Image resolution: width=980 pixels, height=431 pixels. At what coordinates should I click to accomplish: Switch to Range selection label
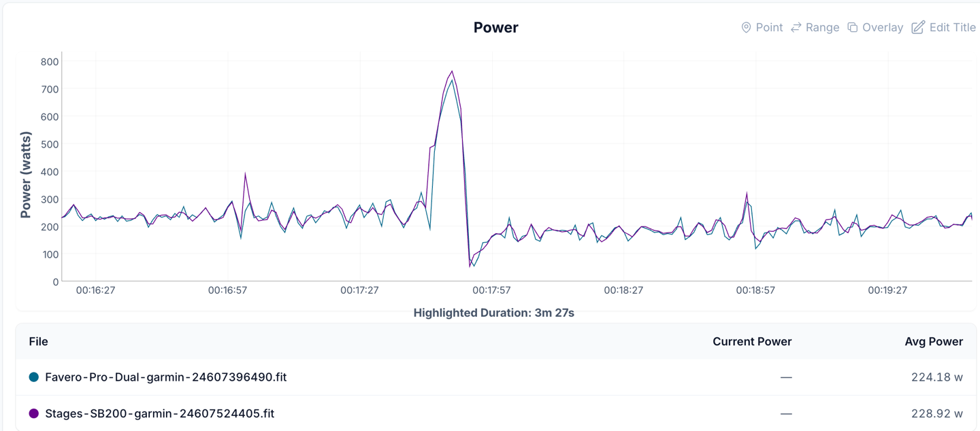[x=822, y=27]
